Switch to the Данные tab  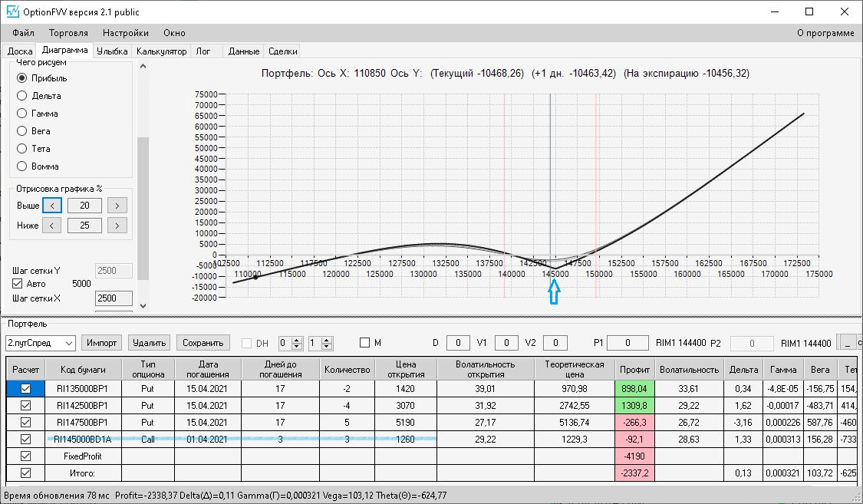click(244, 51)
